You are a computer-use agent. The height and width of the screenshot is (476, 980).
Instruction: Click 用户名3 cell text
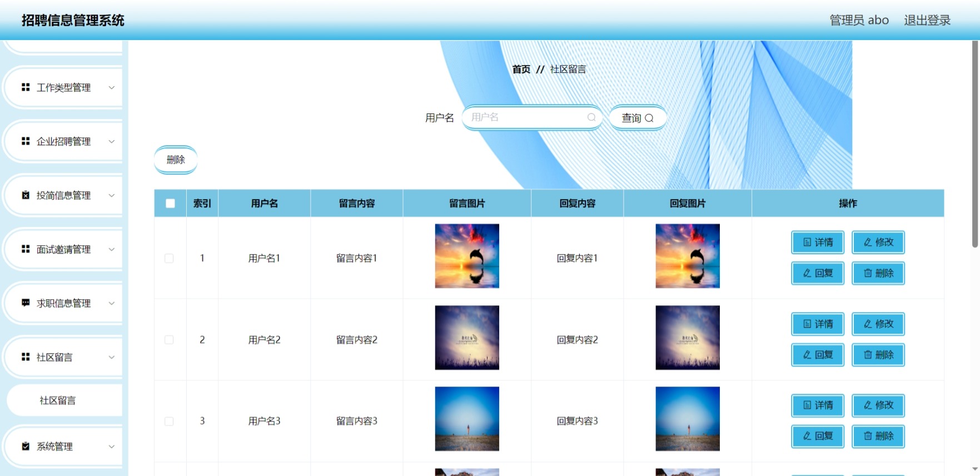tap(264, 421)
